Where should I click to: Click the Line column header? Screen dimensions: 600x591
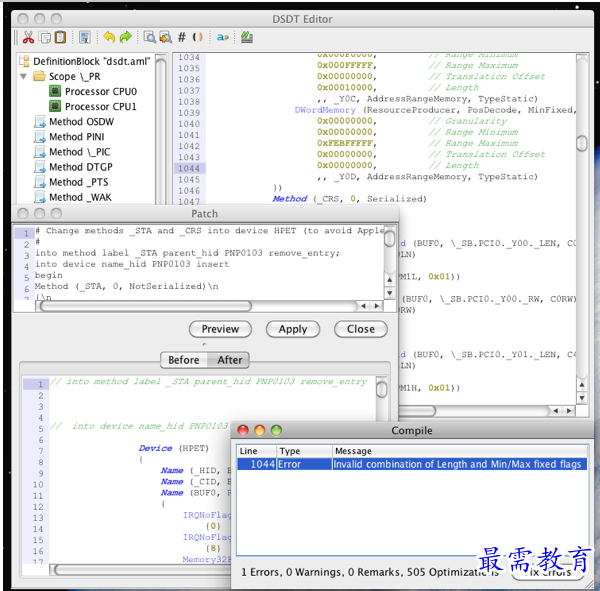[x=257, y=451]
